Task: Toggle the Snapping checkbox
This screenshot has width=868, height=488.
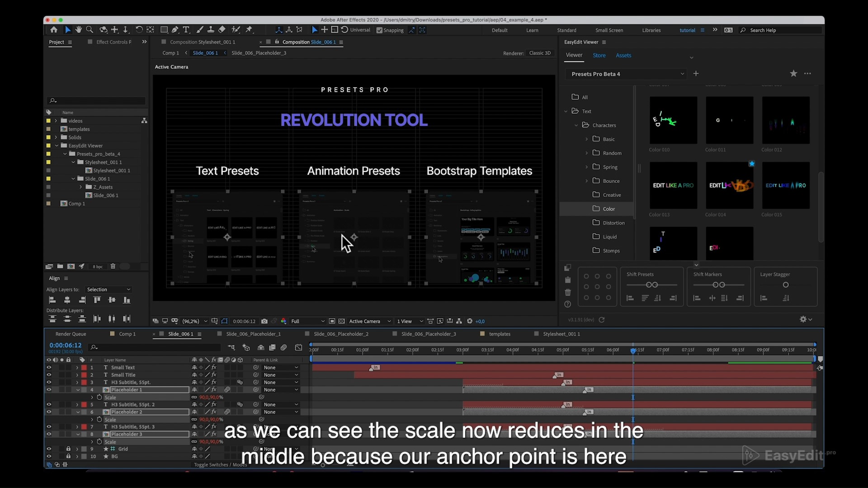Action: [x=379, y=30]
